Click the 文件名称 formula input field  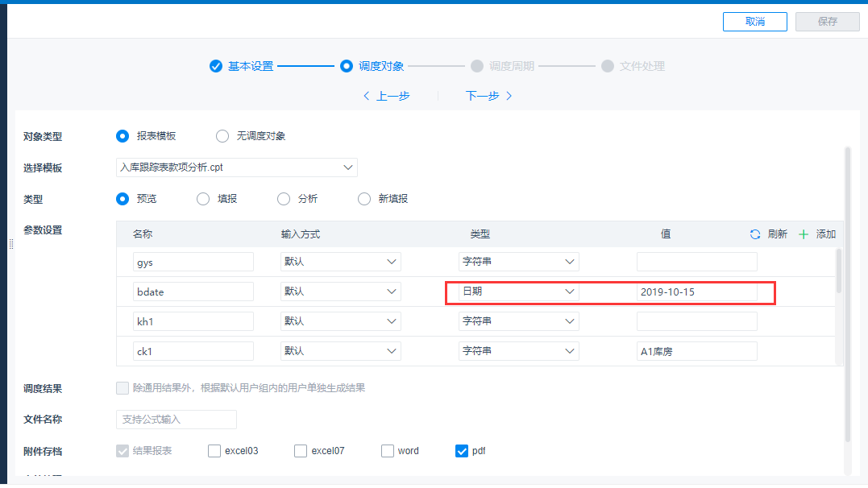pos(177,420)
